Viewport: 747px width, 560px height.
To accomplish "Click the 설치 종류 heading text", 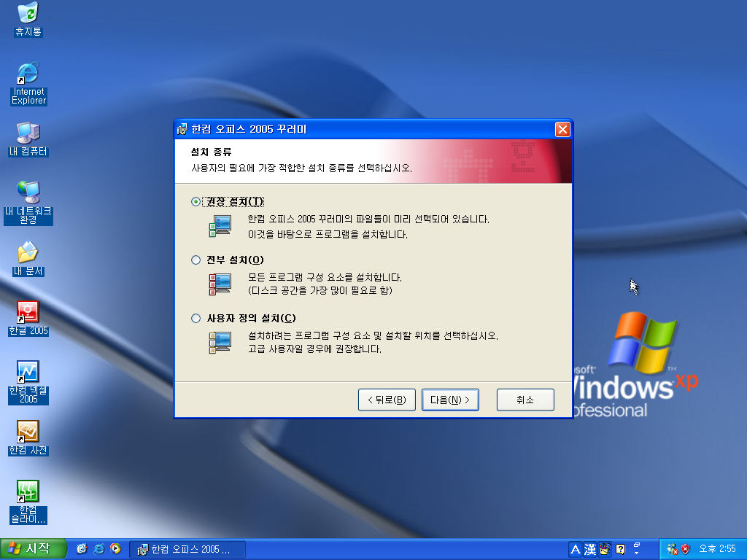I will coord(211,152).
